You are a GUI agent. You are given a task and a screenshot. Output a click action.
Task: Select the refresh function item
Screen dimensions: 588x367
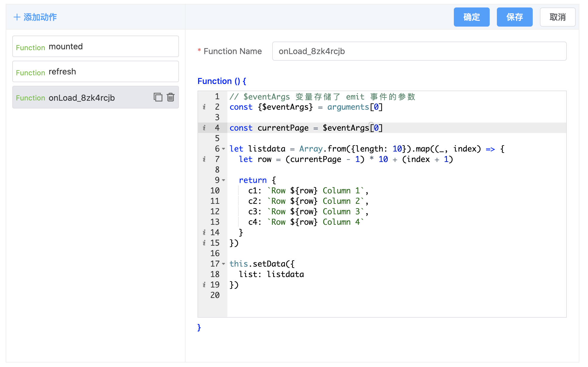(x=95, y=72)
